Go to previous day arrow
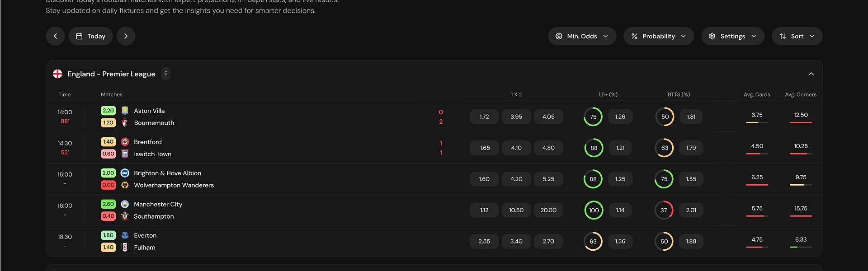 [x=55, y=36]
